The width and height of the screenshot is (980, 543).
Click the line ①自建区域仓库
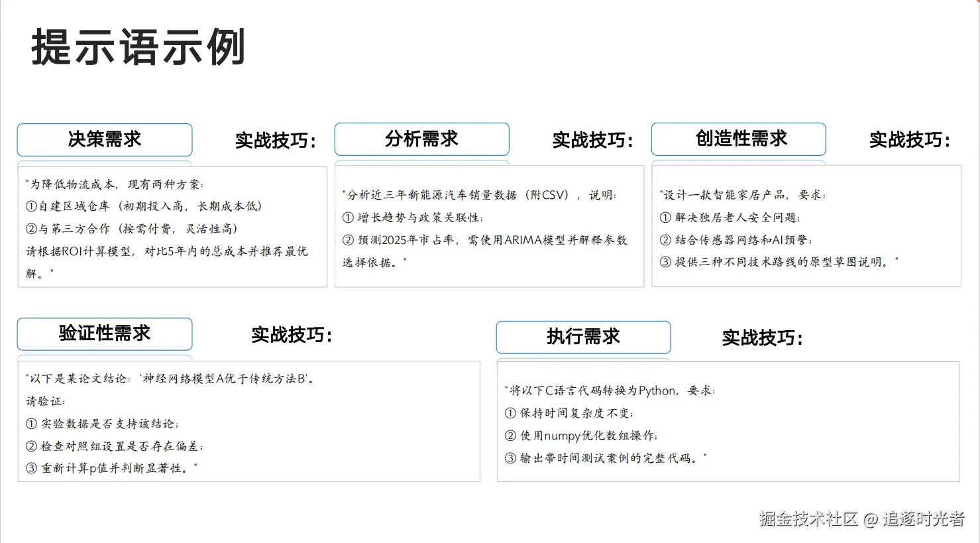[x=144, y=206]
